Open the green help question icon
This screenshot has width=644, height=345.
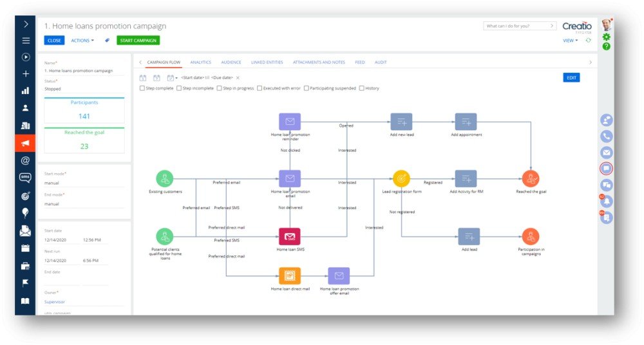[606, 46]
